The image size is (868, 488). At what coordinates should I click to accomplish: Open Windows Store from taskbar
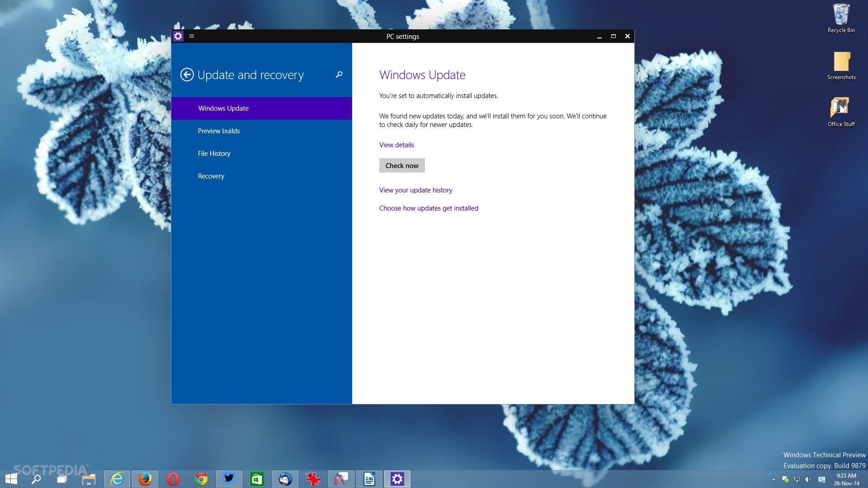pos(257,479)
